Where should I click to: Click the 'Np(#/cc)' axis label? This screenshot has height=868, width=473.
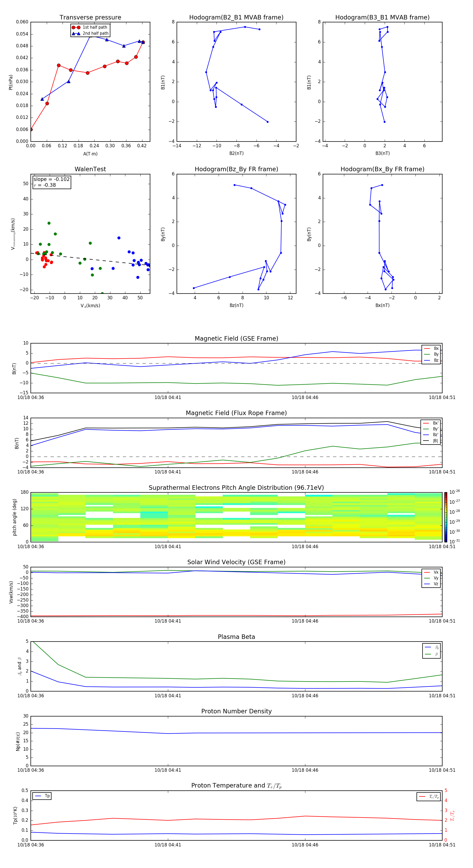click(18, 741)
